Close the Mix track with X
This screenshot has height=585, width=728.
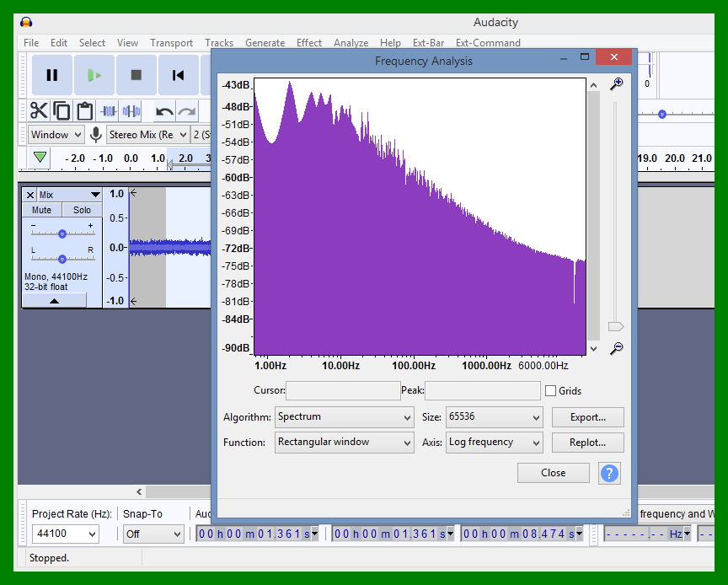[30, 195]
